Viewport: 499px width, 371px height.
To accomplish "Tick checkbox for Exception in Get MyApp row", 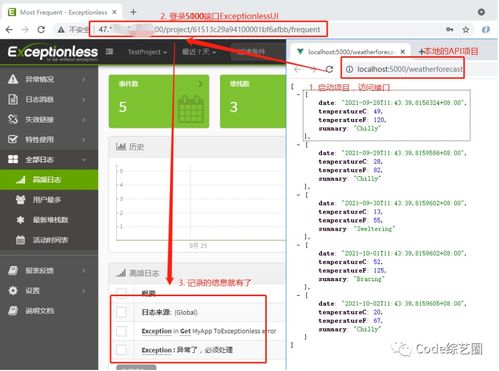I will click(121, 331).
